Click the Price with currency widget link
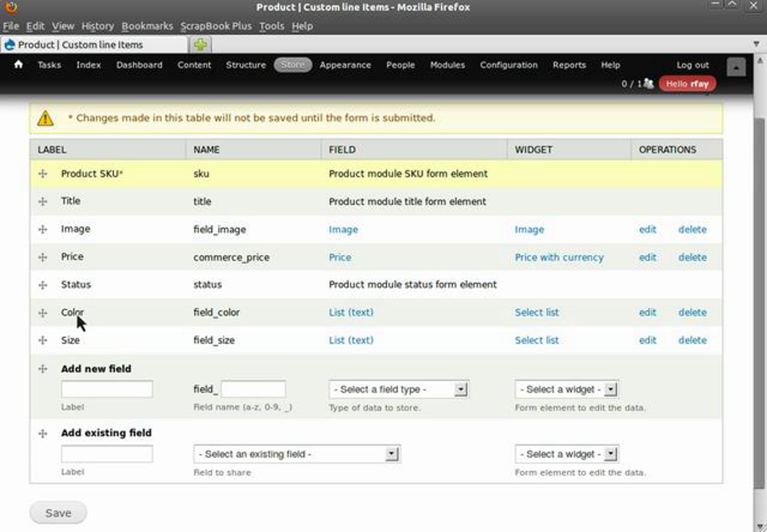 [559, 257]
